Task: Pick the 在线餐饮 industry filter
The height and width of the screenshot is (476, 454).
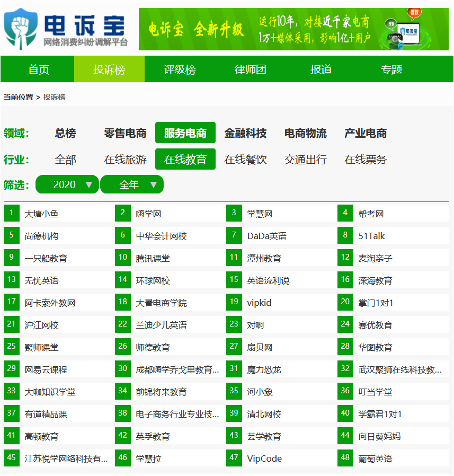Action: tap(245, 160)
